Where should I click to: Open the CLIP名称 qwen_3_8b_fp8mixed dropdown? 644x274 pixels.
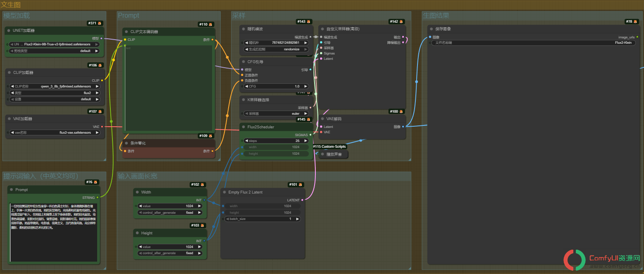pos(55,87)
